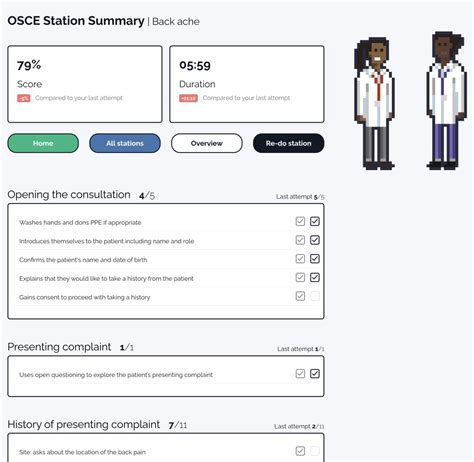Toggle last-attempt checkbox for Confirms patient's name
Viewport: 474px width, 462px height.
coord(300,259)
